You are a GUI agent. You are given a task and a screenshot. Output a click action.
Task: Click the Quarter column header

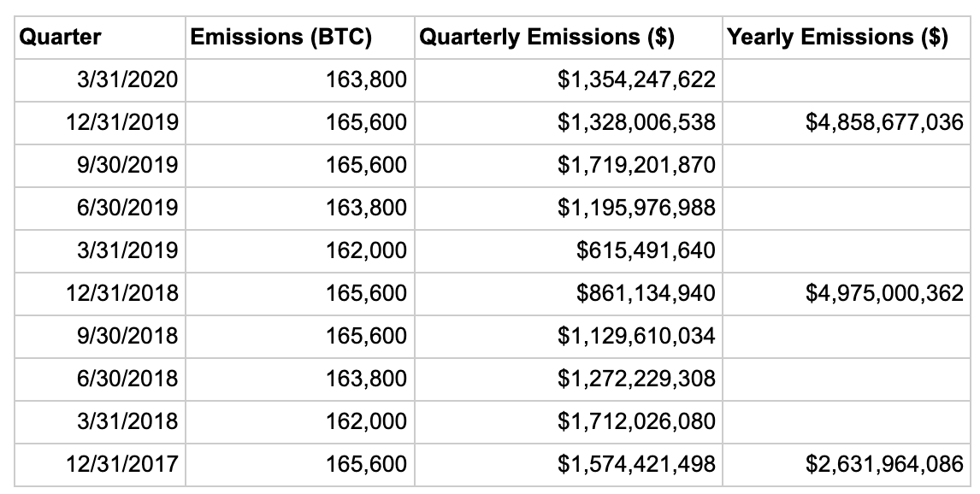[x=60, y=37]
